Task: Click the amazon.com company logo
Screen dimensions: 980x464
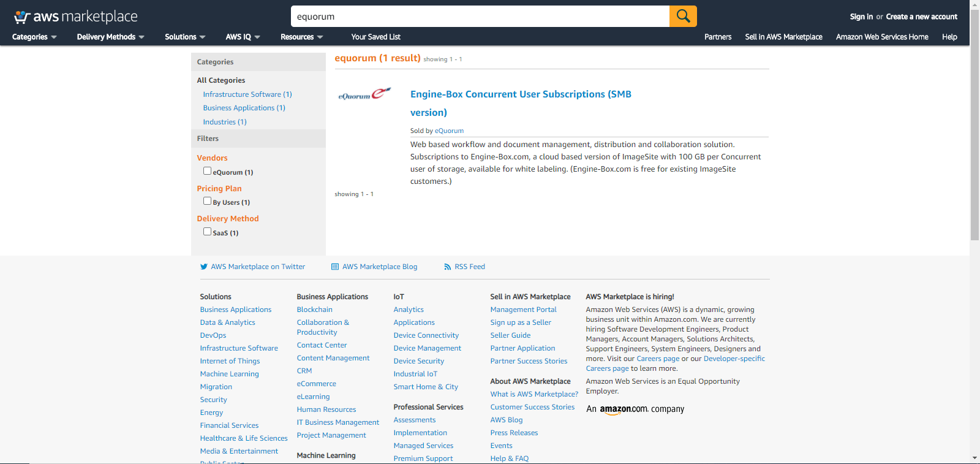Action: pyautogui.click(x=635, y=409)
